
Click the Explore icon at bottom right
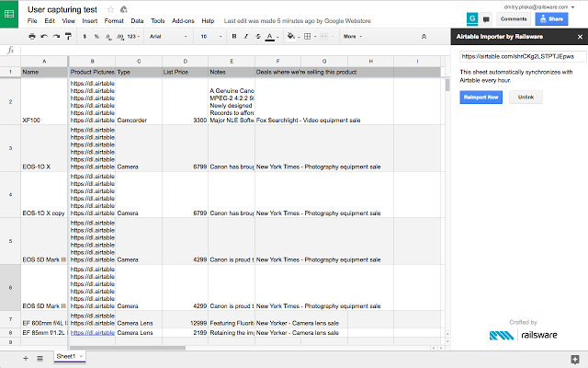tap(575, 360)
